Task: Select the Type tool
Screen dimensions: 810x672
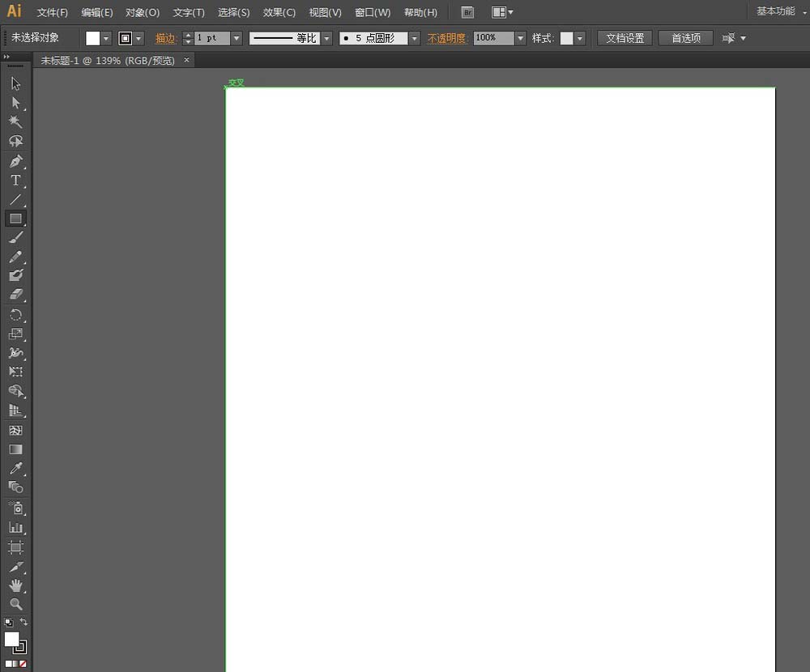Action: click(x=15, y=181)
